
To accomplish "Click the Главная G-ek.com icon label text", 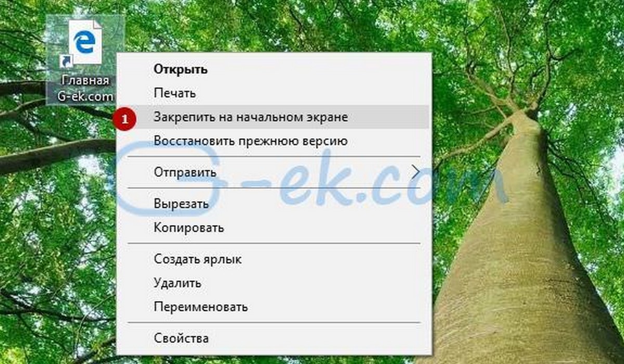I will click(87, 88).
